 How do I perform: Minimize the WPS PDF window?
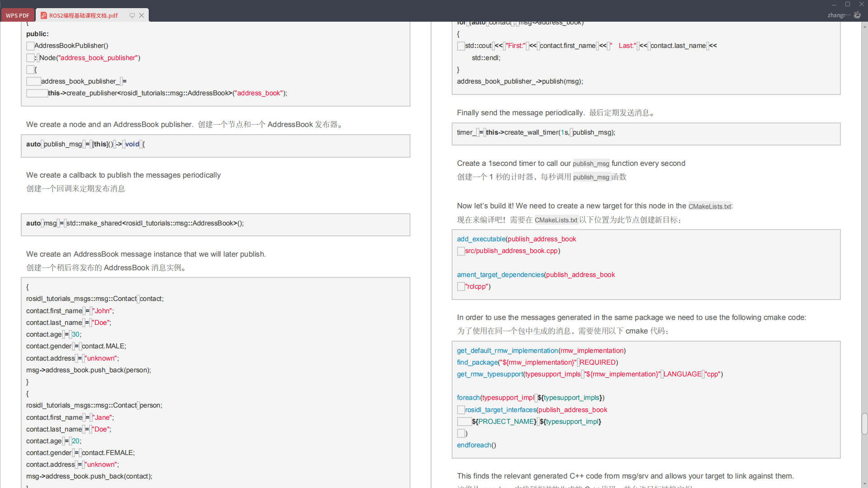coord(834,4)
